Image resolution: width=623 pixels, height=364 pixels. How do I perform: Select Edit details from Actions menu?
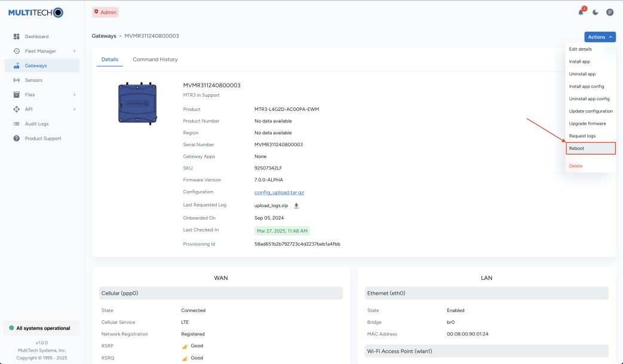(x=591, y=49)
